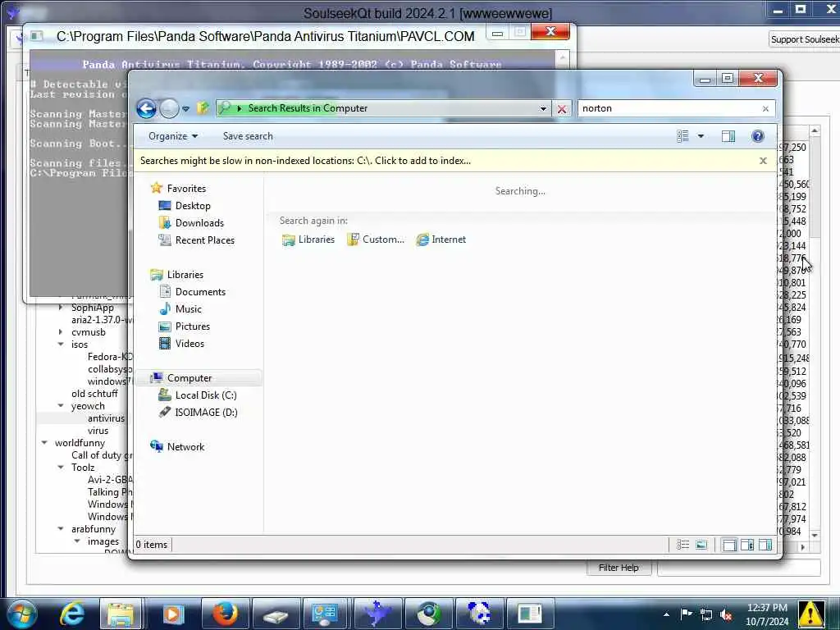Screen dimensions: 840x630
Task: Click the folder-up icon beside the address bar
Action: [203, 108]
